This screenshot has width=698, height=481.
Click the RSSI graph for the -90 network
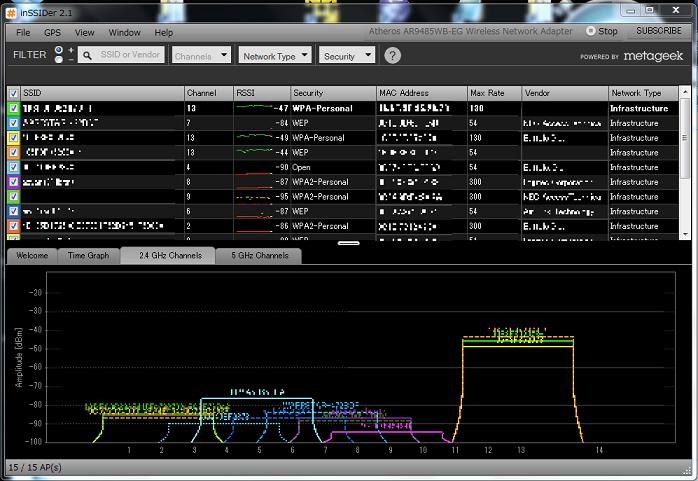point(254,172)
